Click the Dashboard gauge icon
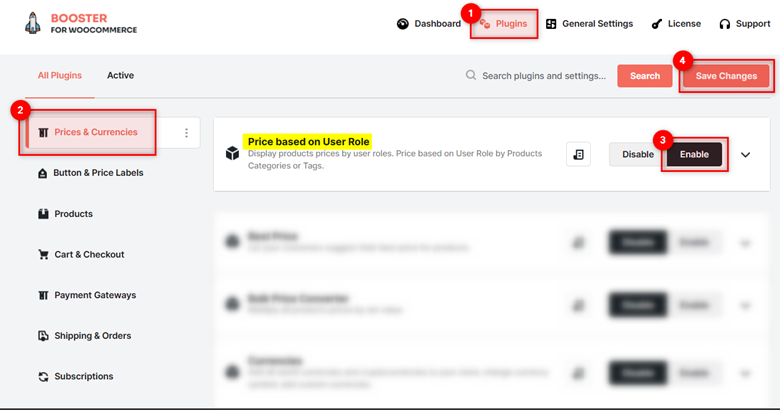780x410 pixels. tap(402, 24)
